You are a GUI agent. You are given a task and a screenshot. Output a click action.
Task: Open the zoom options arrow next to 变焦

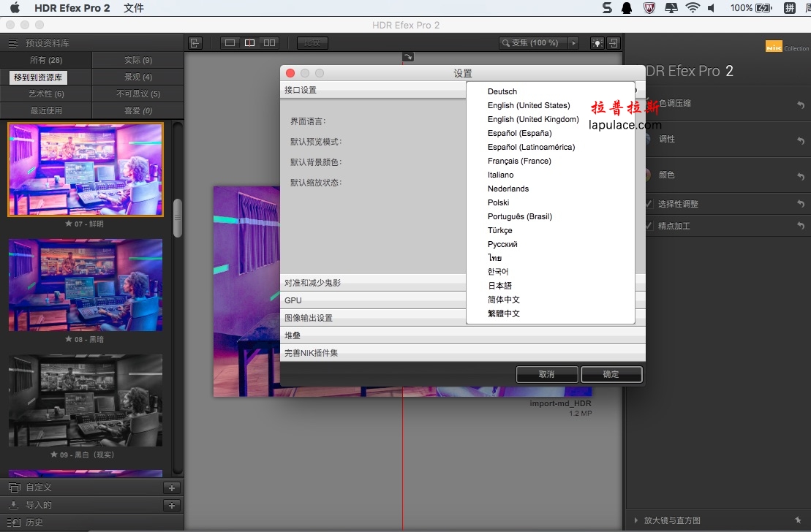tap(573, 43)
